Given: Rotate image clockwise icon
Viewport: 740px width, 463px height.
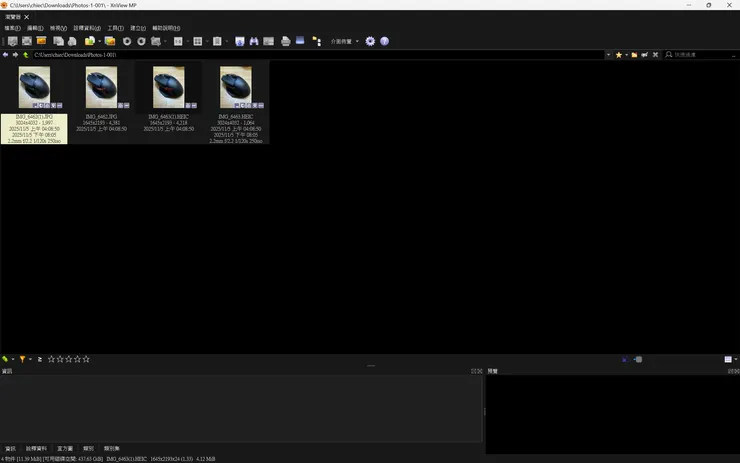Looking at the screenshot, I should tap(142, 42).
